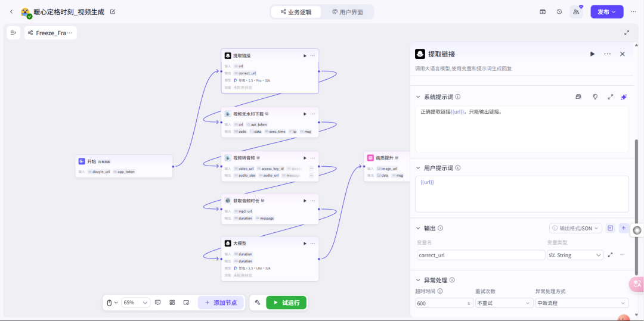Open more options in 提取链接 panel header
This screenshot has height=321, width=644.
tap(608, 54)
